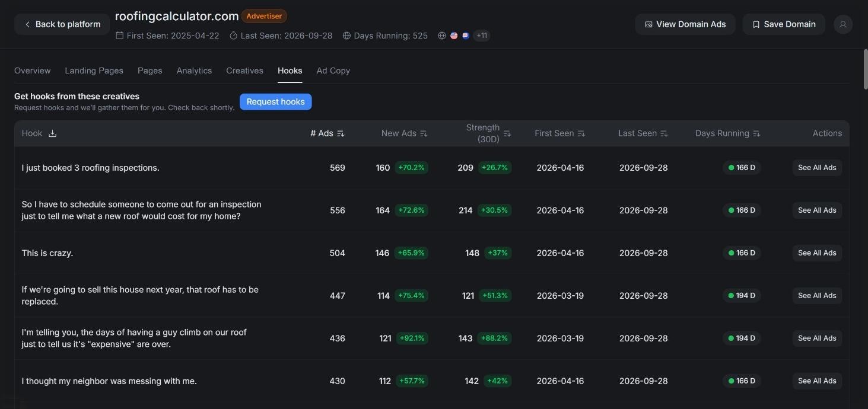Click the globe icon next to country flags

(x=442, y=36)
